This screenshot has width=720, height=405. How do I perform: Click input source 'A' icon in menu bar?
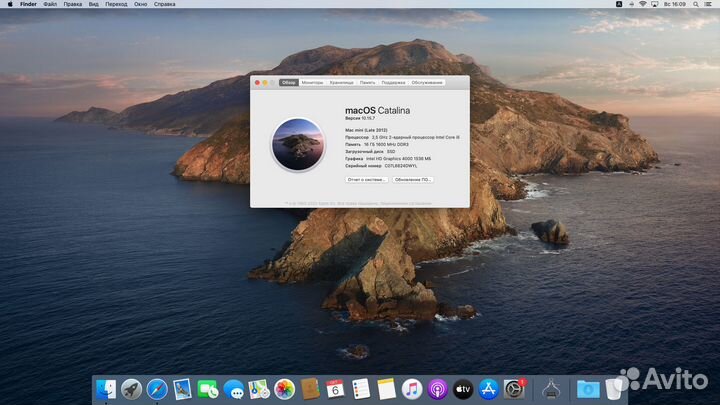pyautogui.click(x=619, y=4)
